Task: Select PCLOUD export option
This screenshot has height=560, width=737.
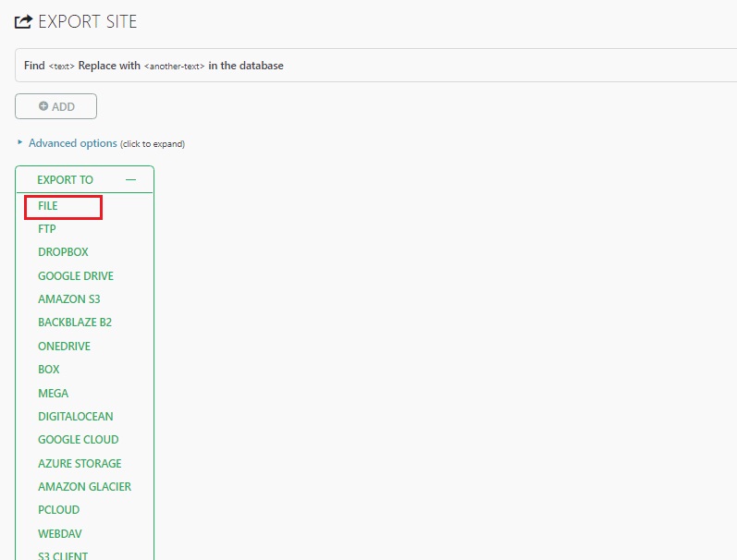Action: click(x=59, y=510)
